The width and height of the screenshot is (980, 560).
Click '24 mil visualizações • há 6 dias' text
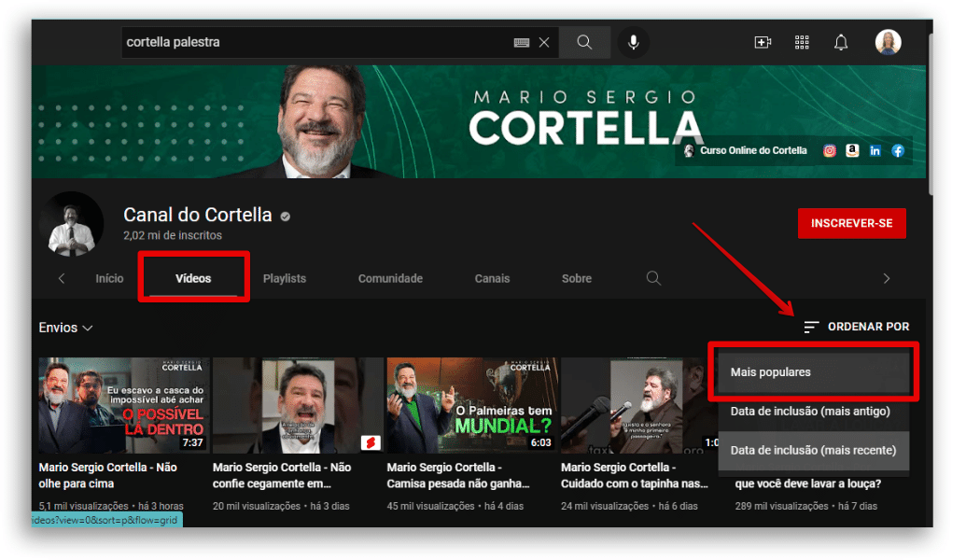pos(629,506)
